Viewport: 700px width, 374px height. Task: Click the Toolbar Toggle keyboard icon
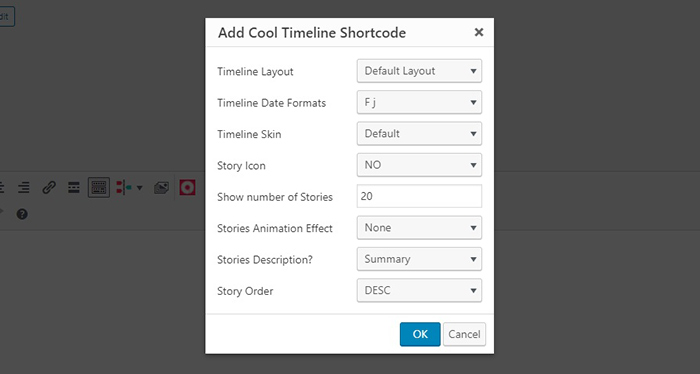[x=99, y=187]
